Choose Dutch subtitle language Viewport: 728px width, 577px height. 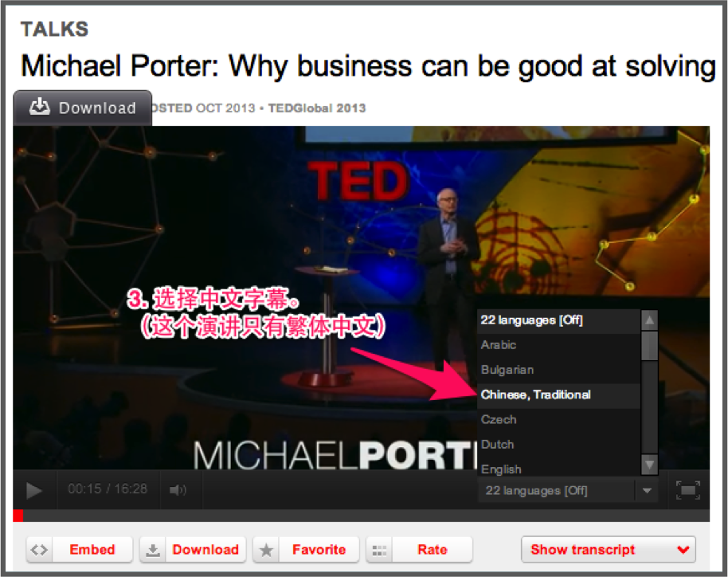558,445
